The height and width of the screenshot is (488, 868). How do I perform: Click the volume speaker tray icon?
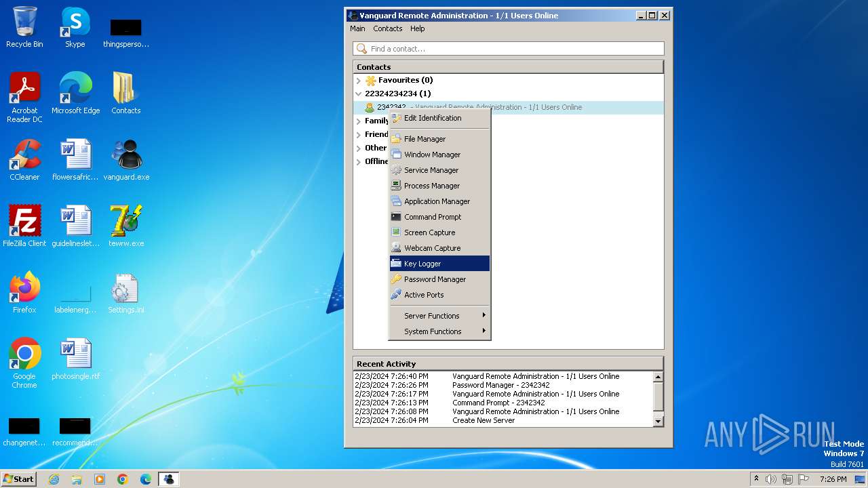(x=771, y=479)
